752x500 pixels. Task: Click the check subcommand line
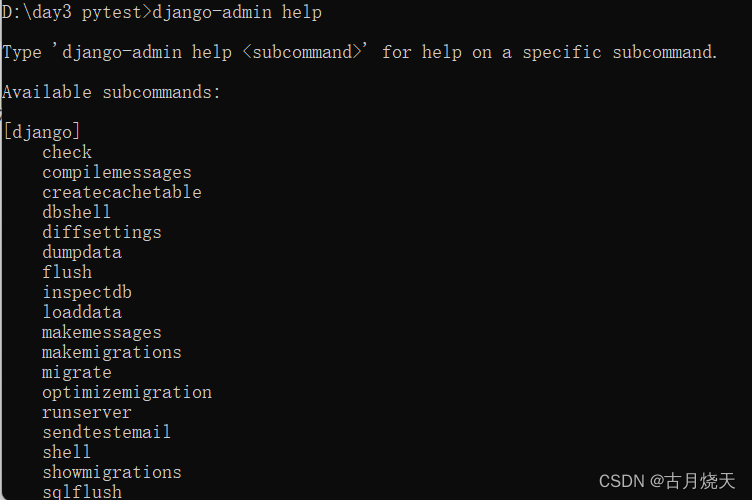pyautogui.click(x=67, y=152)
